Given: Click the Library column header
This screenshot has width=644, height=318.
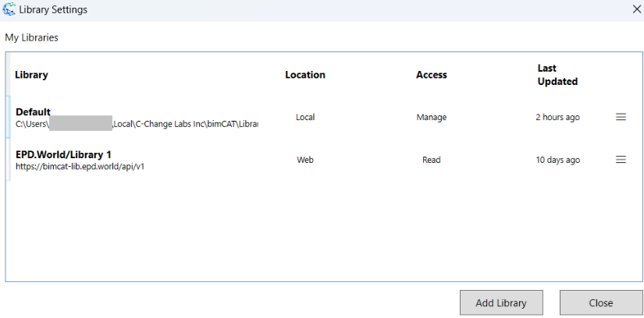Looking at the screenshot, I should (x=31, y=75).
